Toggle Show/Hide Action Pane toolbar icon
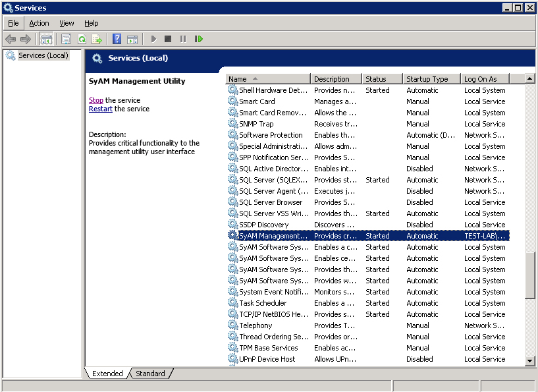The height and width of the screenshot is (392, 538). pyautogui.click(x=132, y=40)
